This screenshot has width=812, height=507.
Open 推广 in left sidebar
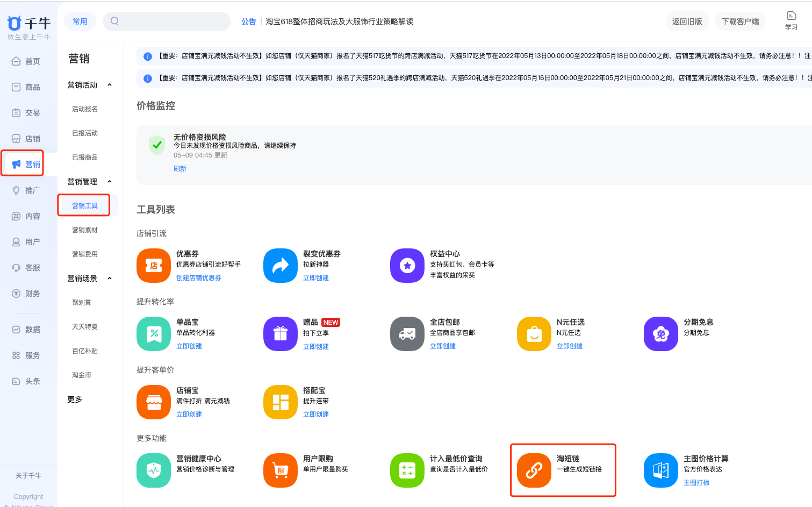click(26, 190)
